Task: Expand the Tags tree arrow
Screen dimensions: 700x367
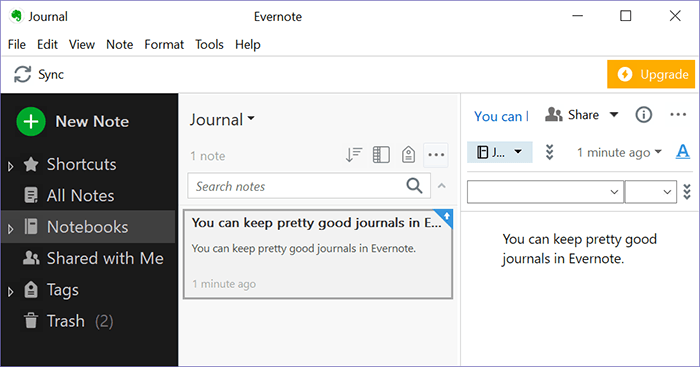Action: coord(10,292)
